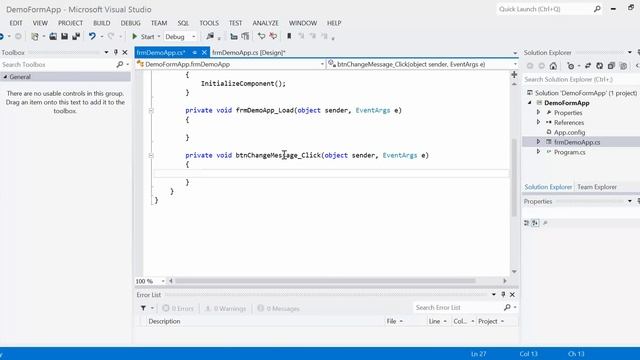Click the toggle bookmark toolbar icon
Screen dimensions: 640x360
coord(289,36)
